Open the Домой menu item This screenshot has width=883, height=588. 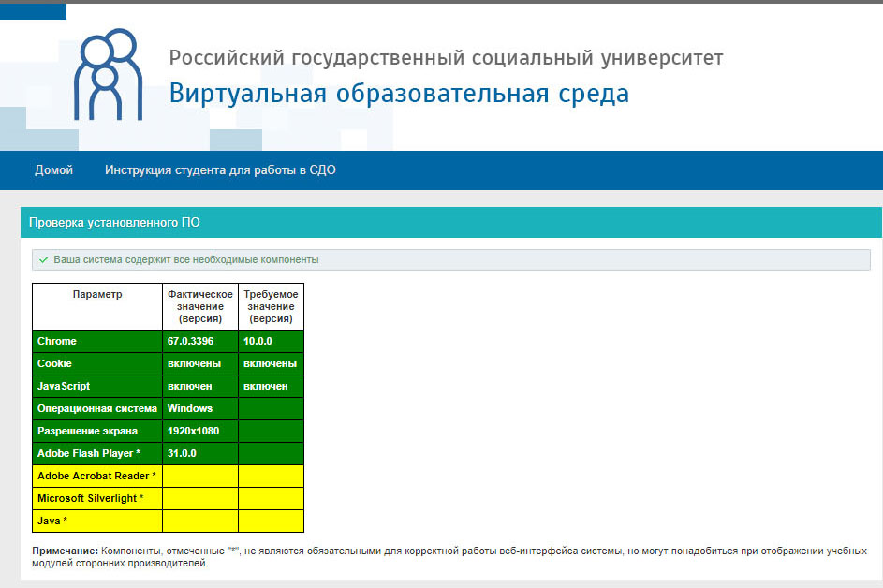click(54, 169)
